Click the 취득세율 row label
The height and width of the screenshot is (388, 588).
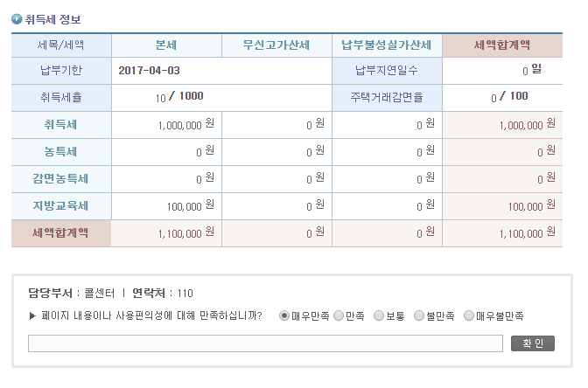tap(61, 97)
